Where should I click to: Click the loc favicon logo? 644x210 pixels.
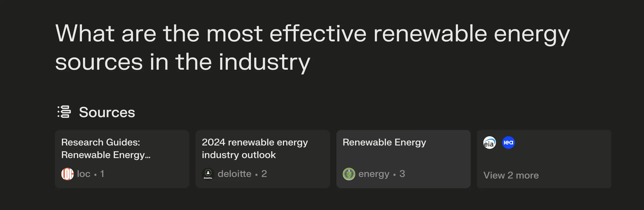[x=68, y=174]
